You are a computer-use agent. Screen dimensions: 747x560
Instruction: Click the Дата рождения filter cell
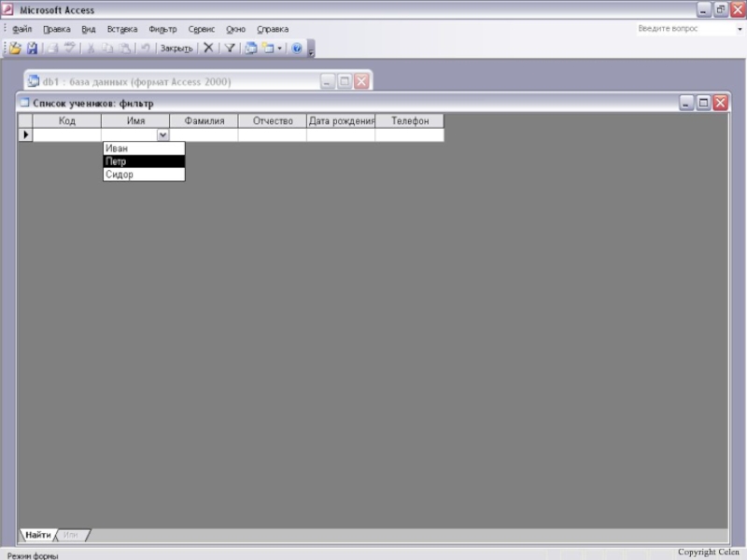[341, 134]
